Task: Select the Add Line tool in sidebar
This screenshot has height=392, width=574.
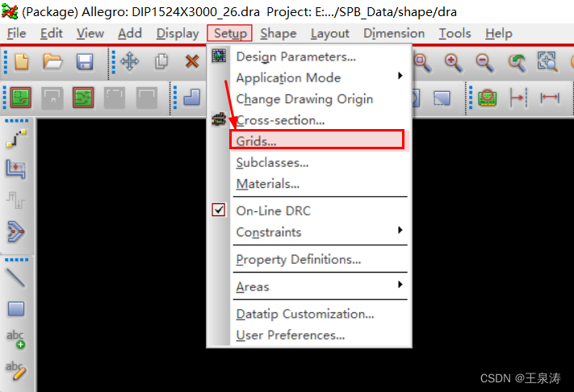Action: [16, 277]
